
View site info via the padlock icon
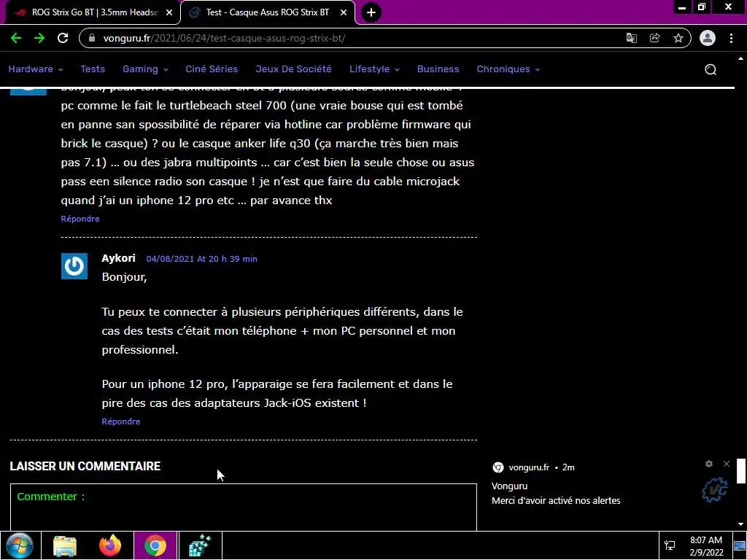click(93, 38)
